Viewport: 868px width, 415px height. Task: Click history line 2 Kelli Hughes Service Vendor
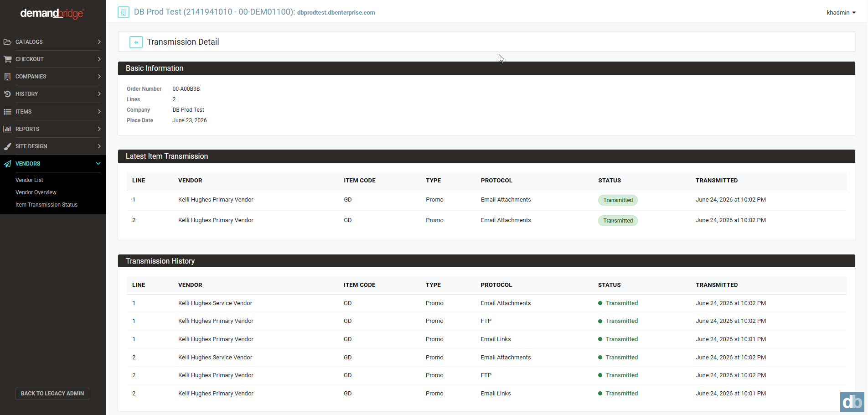pyautogui.click(x=215, y=358)
